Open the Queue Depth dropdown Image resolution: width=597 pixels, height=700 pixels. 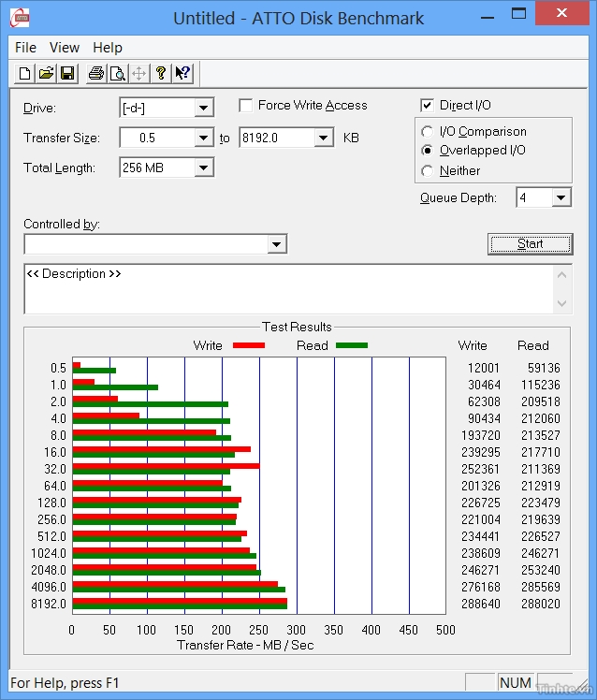561,197
